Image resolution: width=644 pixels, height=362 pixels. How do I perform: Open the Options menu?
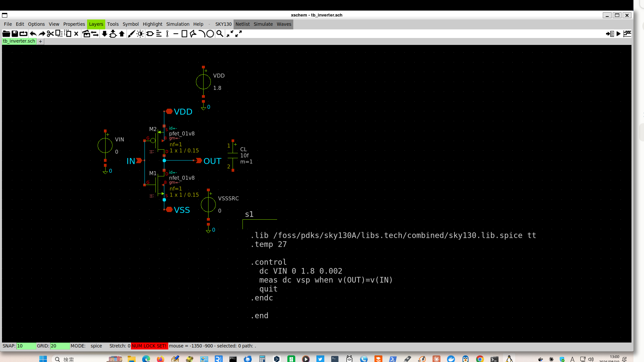[x=36, y=24]
